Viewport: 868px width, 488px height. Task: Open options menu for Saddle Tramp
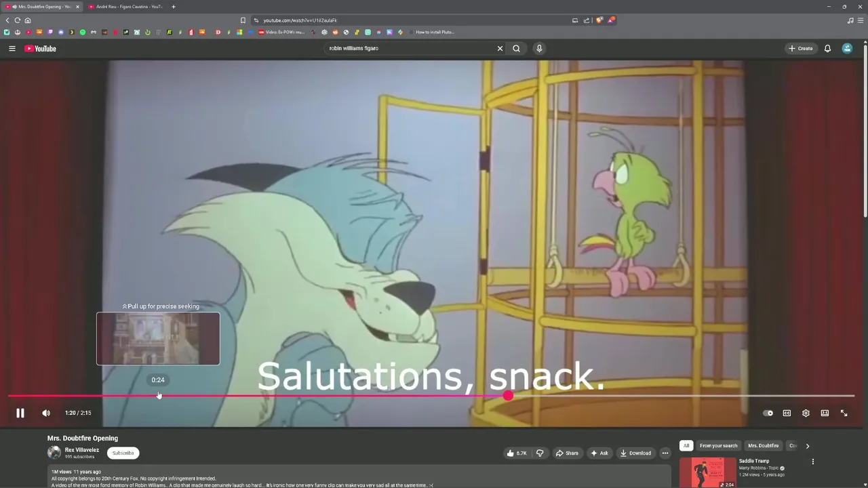click(812, 462)
